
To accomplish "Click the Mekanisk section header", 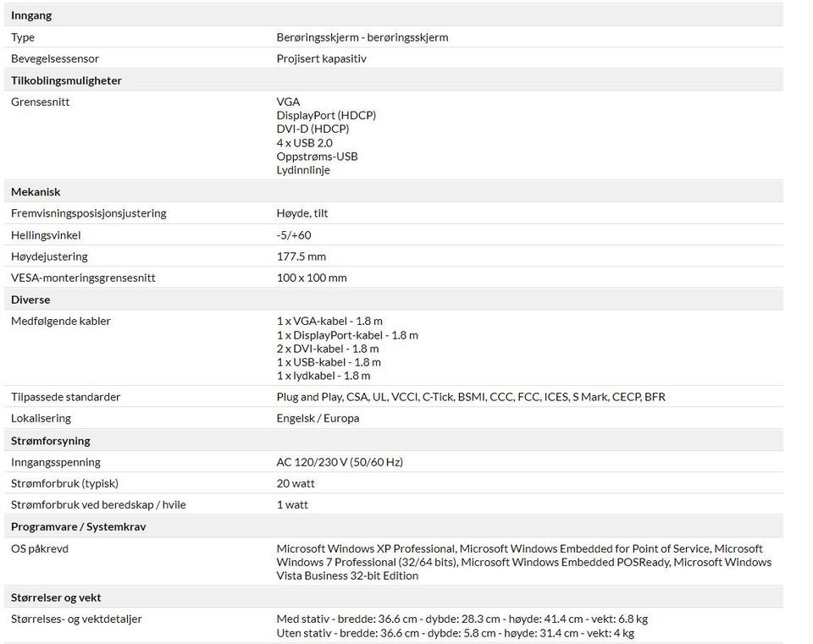I will pyautogui.click(x=36, y=192).
